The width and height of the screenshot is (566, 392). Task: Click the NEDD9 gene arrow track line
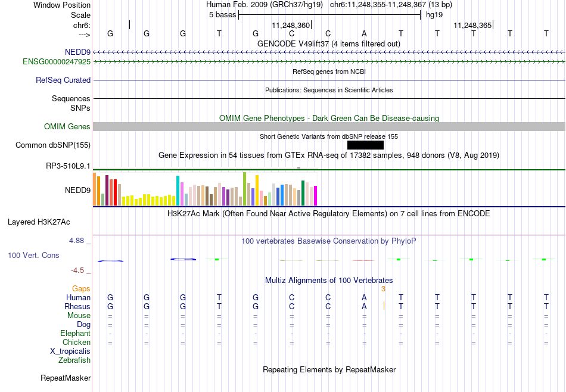coord(329,52)
